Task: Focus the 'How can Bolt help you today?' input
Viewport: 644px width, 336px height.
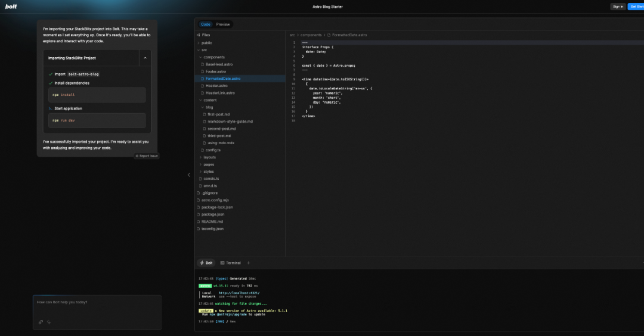Action: 97,303
